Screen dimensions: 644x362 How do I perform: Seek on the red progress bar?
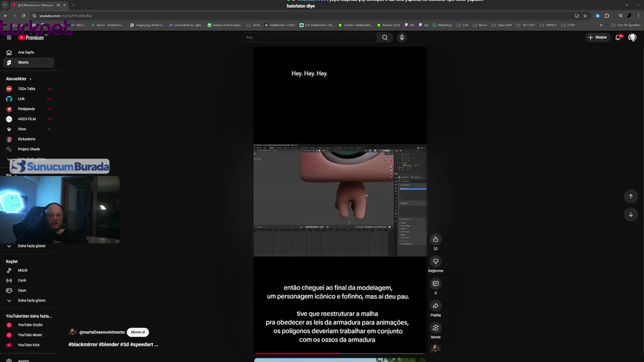pos(340,353)
